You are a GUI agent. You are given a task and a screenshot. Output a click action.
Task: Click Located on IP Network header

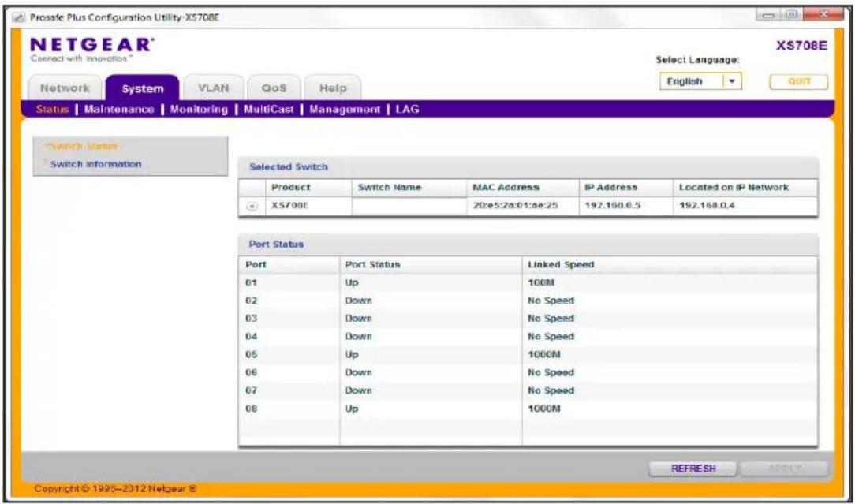(734, 188)
